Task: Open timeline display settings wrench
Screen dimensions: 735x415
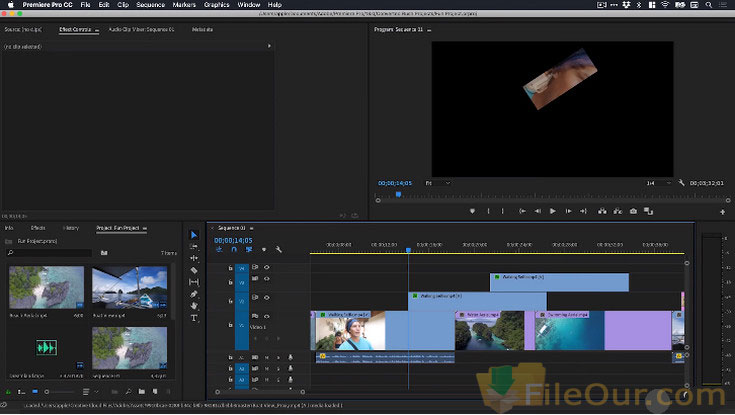Action: [x=278, y=249]
